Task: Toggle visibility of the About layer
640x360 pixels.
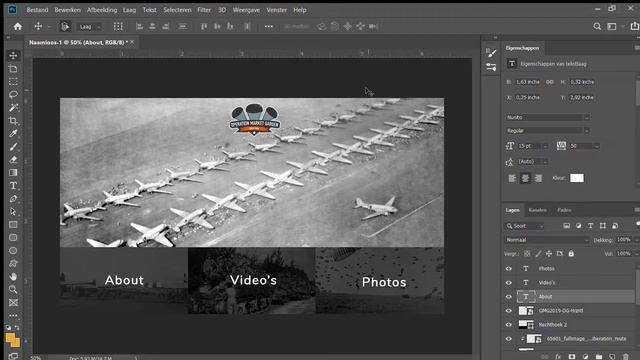Action: pyautogui.click(x=509, y=297)
